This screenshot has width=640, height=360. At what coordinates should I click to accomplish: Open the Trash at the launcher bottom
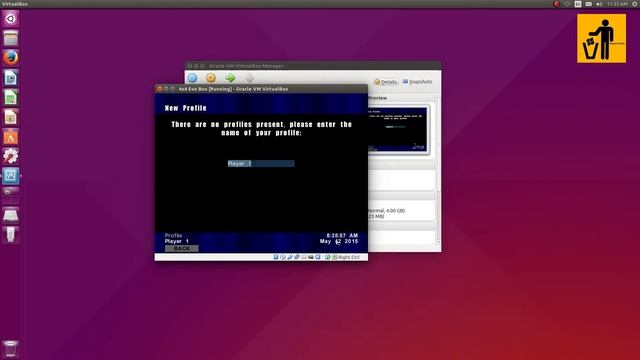(11, 349)
